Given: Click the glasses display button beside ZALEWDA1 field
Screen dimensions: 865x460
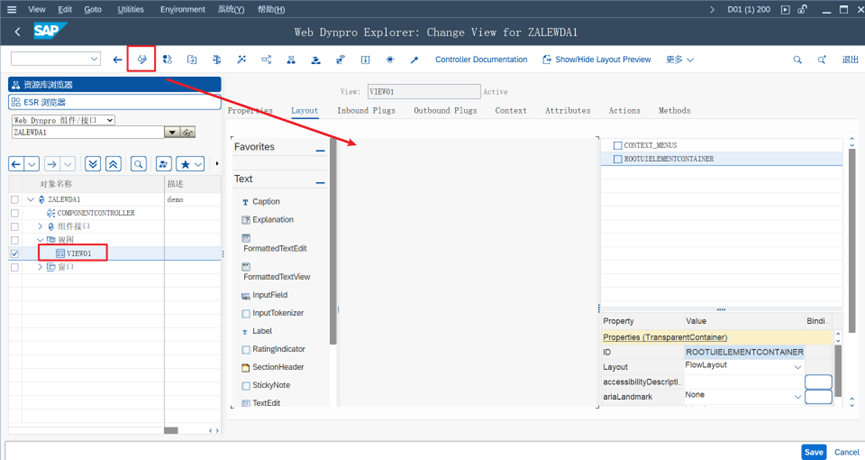Looking at the screenshot, I should click(x=188, y=132).
